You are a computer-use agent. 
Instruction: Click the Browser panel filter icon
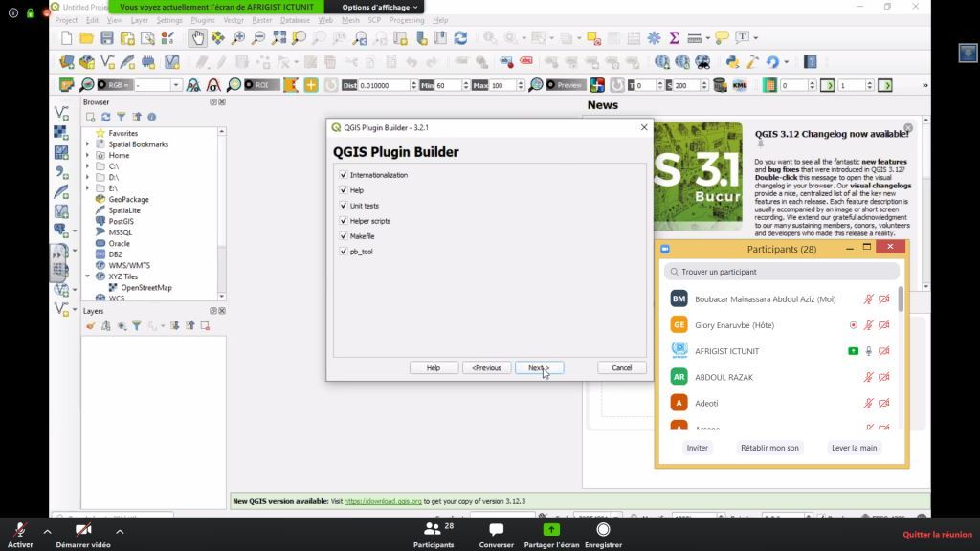tap(122, 117)
